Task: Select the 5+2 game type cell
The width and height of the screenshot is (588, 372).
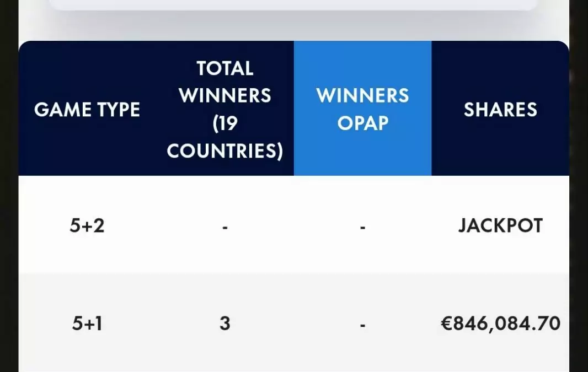Action: point(87,225)
